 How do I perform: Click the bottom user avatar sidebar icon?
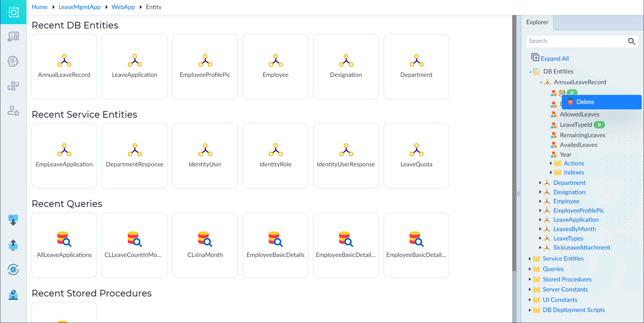coord(13,294)
